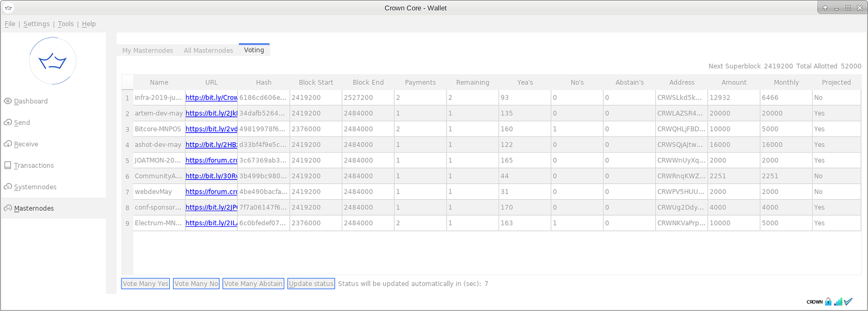Click the Remaining column header
Image resolution: width=868 pixels, height=311 pixels.
(x=473, y=82)
